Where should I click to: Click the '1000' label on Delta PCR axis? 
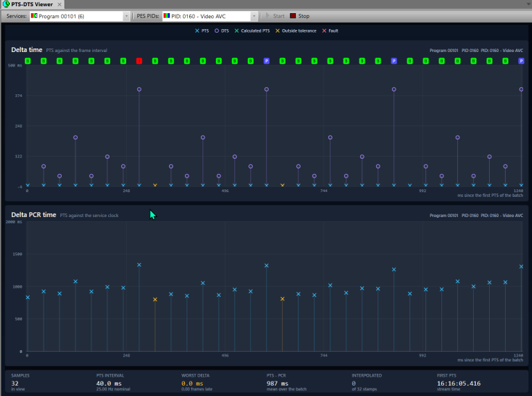[17, 286]
